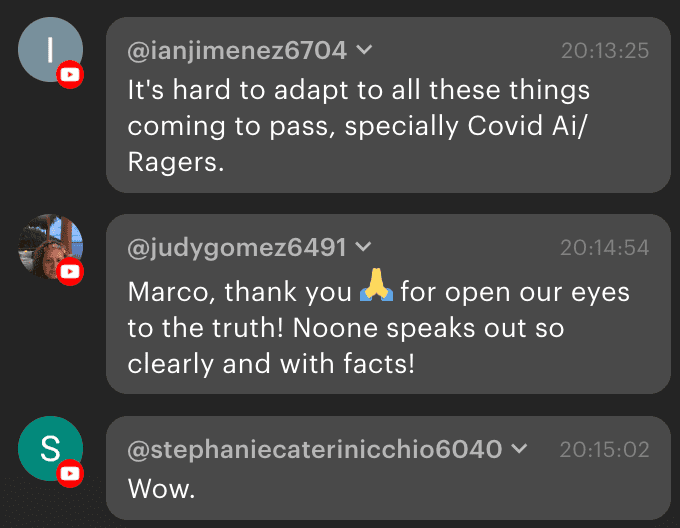Click the @stephaniecaterinicchio6040 username
Screen dimensions: 680x528
click(314, 449)
